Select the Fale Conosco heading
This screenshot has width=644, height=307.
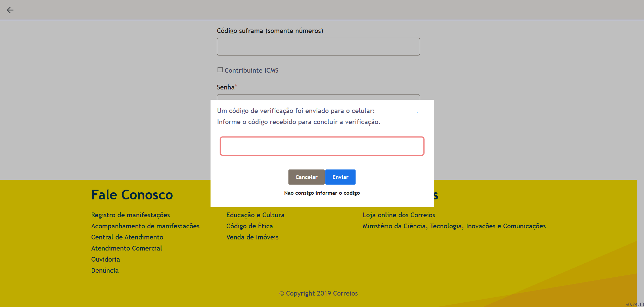coord(132,195)
